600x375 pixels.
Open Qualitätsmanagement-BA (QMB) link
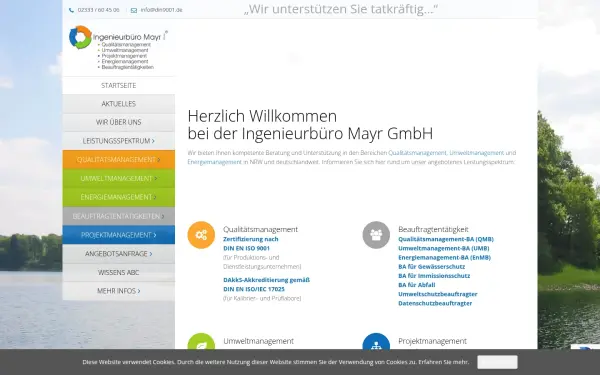446,239
